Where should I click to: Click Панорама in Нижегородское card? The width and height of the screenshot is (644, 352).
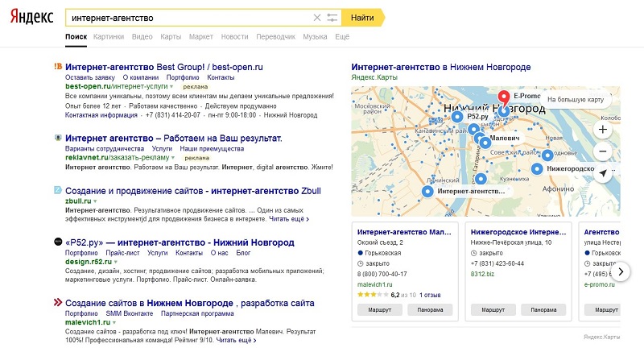coord(543,309)
